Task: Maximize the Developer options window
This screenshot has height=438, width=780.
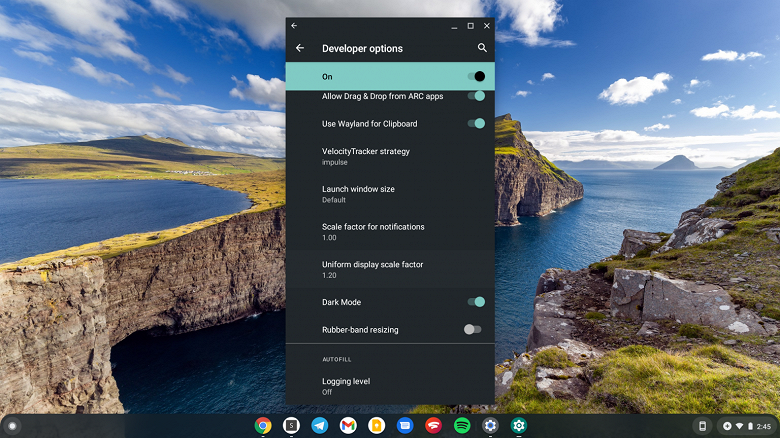Action: click(x=471, y=26)
